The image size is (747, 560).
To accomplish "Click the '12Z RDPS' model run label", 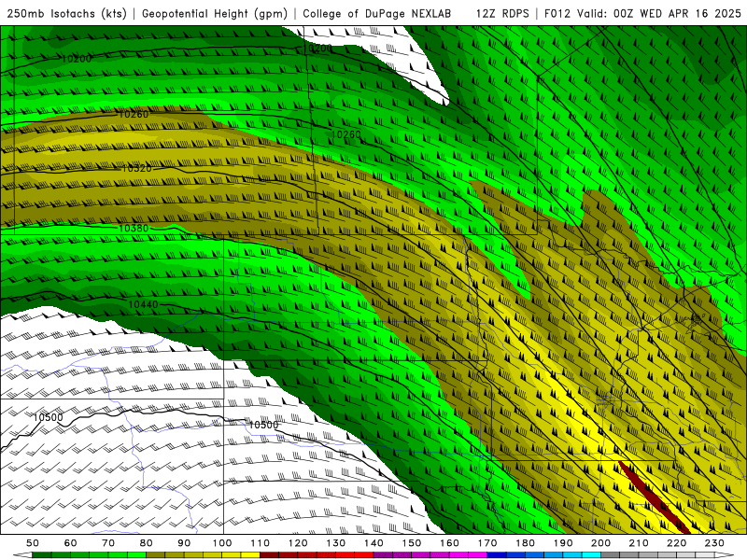I will click(x=502, y=13).
